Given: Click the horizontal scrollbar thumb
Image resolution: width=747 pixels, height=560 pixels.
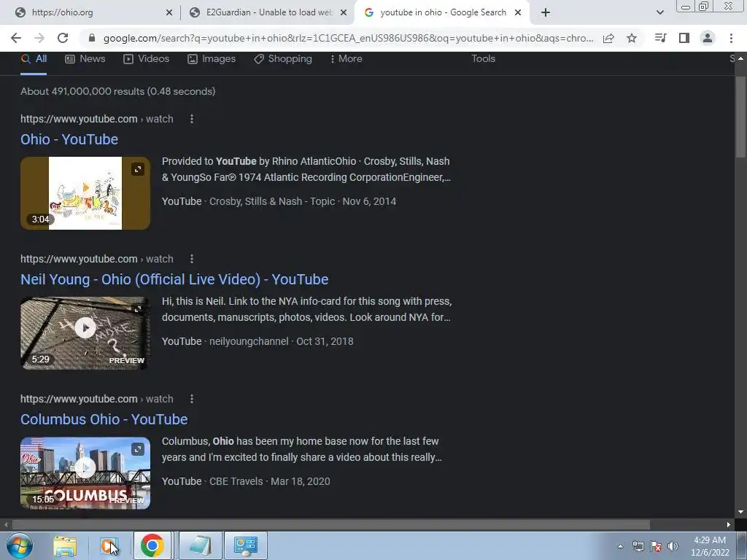Looking at the screenshot, I should point(330,525).
